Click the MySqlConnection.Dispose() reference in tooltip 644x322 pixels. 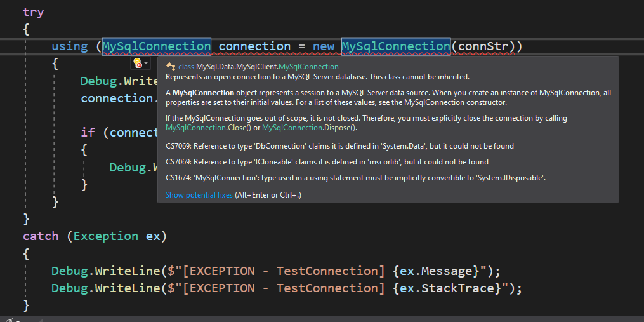pyautogui.click(x=309, y=128)
